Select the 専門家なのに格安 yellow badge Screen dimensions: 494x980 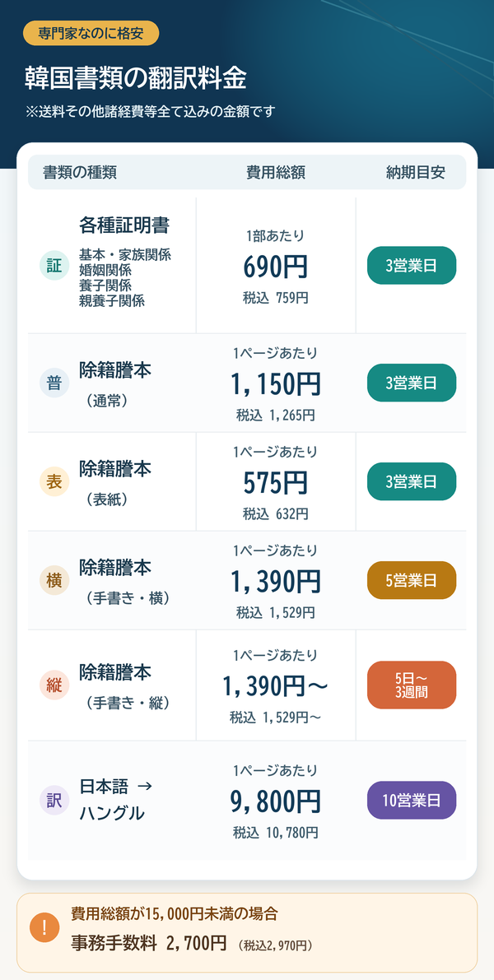[91, 33]
